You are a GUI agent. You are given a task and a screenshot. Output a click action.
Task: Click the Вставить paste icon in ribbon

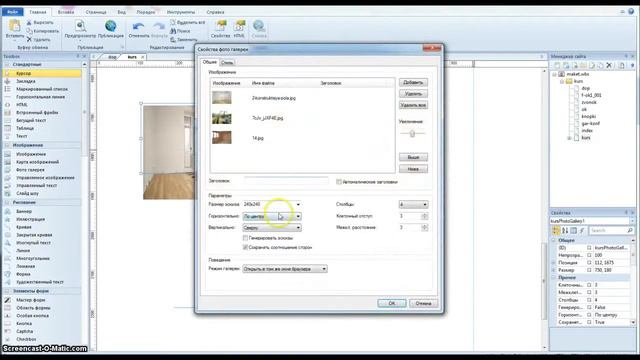(x=14, y=27)
